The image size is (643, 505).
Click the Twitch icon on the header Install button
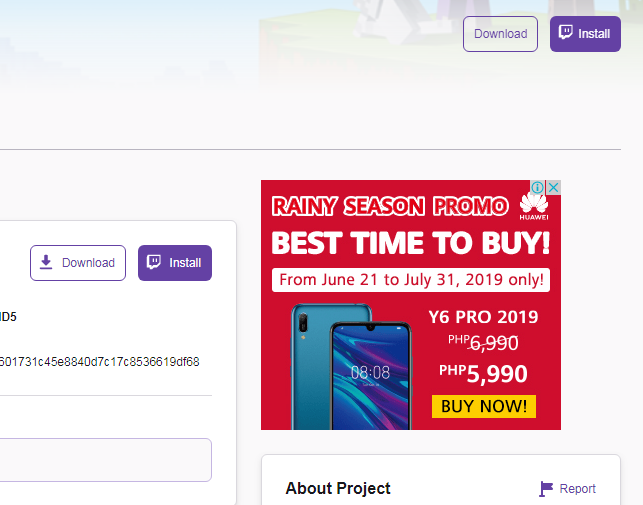pyautogui.click(x=566, y=33)
